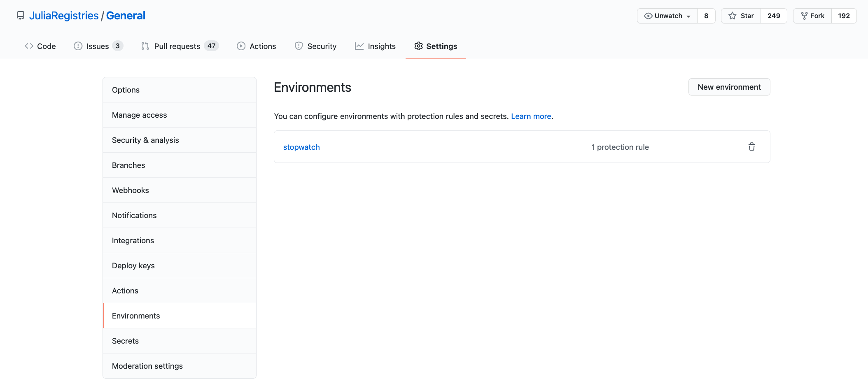Show stars count of 249

coord(774,16)
